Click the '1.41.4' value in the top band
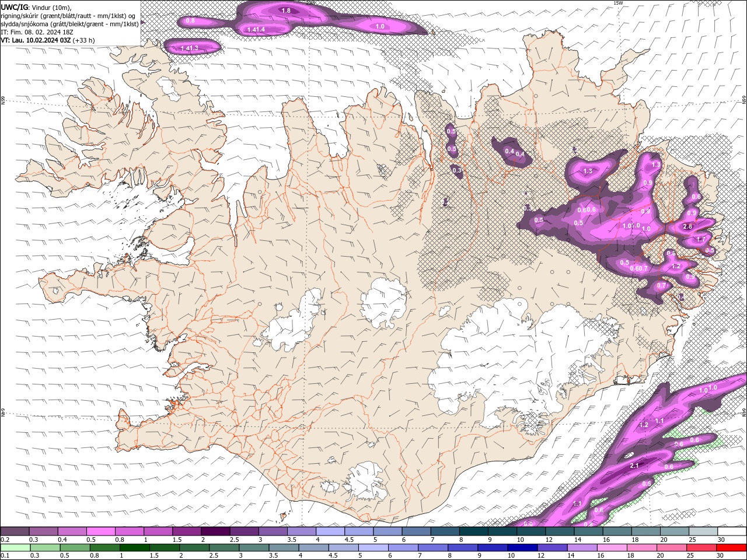This screenshot has height=560, width=747. (256, 29)
